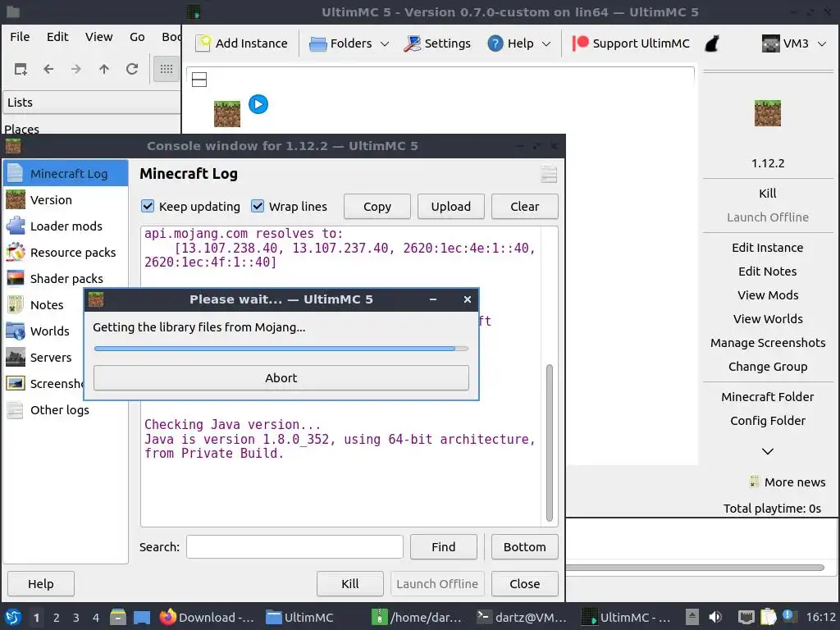Screen dimensions: 840x630
Task: Click Change Group in right panel
Action: (x=768, y=367)
